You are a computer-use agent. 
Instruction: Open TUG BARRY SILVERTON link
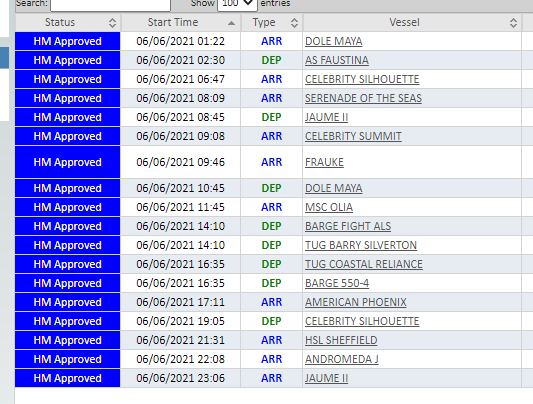361,245
